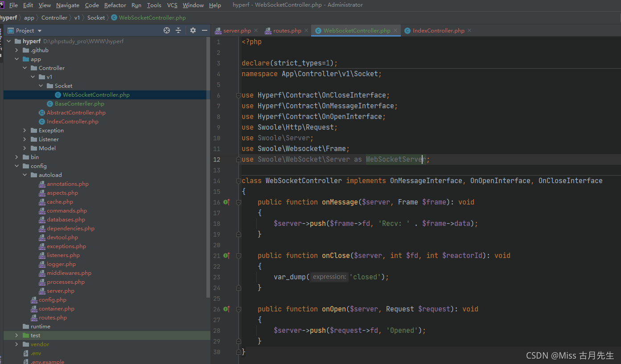
Task: Click WebSocketServer alias on line 12
Action: 396,160
